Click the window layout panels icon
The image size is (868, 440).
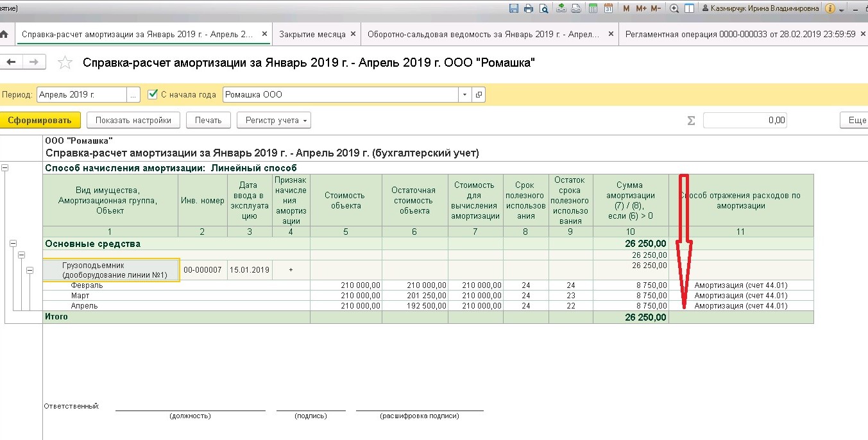689,8
